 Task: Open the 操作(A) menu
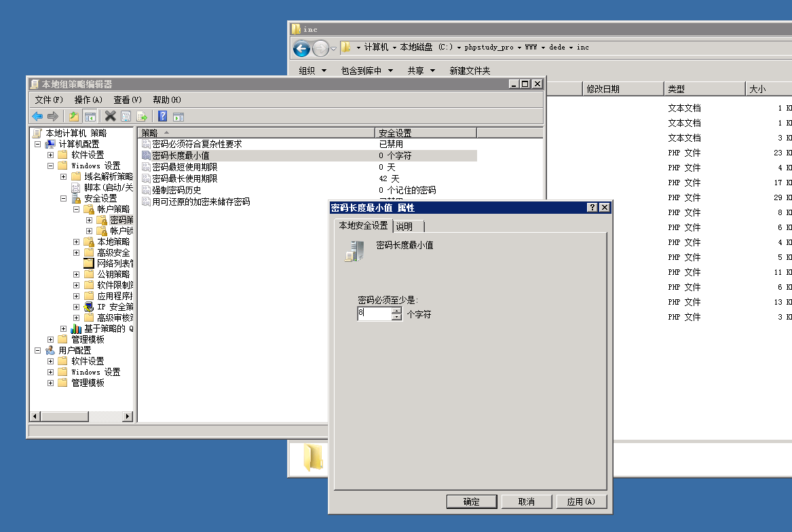pyautogui.click(x=88, y=100)
